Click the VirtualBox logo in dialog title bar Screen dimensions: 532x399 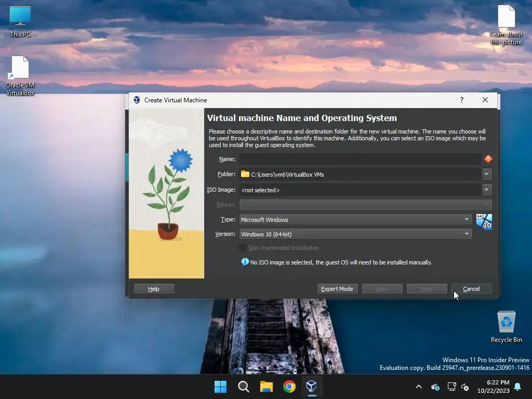coord(137,100)
